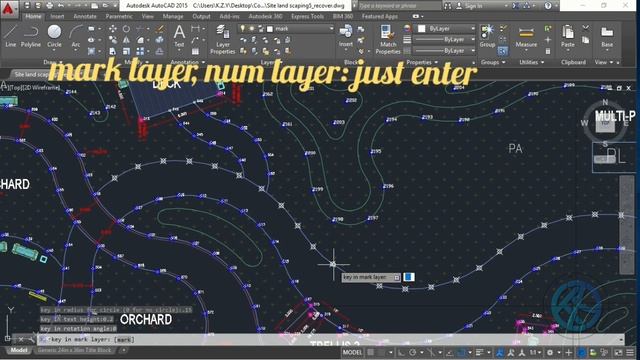Open the Featured Apps tab
The width and height of the screenshot is (640, 360).
pos(380,16)
